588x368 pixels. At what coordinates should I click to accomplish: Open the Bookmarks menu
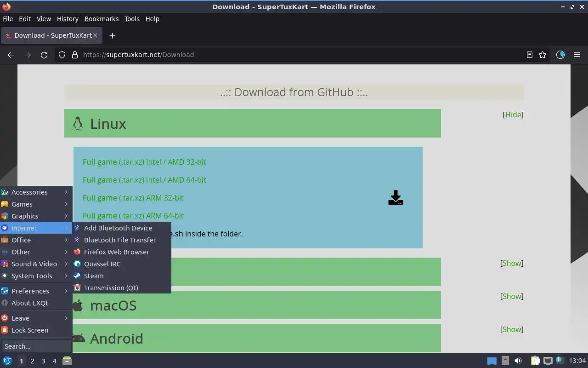102,19
